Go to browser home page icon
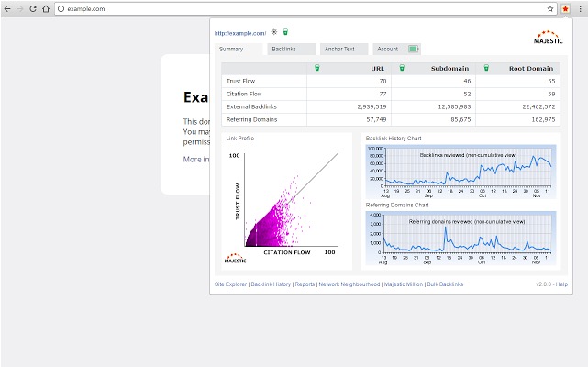This screenshot has height=367, width=588. click(x=46, y=8)
